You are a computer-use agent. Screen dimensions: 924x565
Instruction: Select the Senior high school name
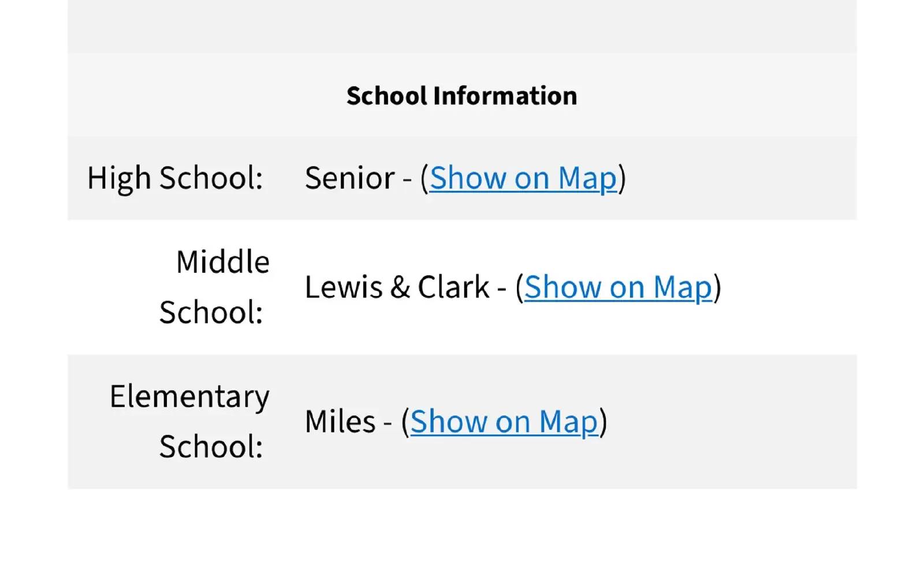350,178
